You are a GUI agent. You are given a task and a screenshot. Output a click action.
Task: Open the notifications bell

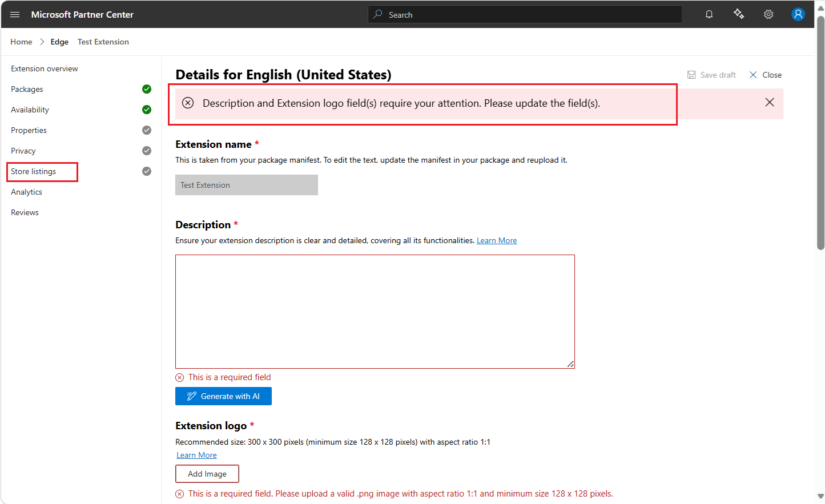pyautogui.click(x=709, y=14)
